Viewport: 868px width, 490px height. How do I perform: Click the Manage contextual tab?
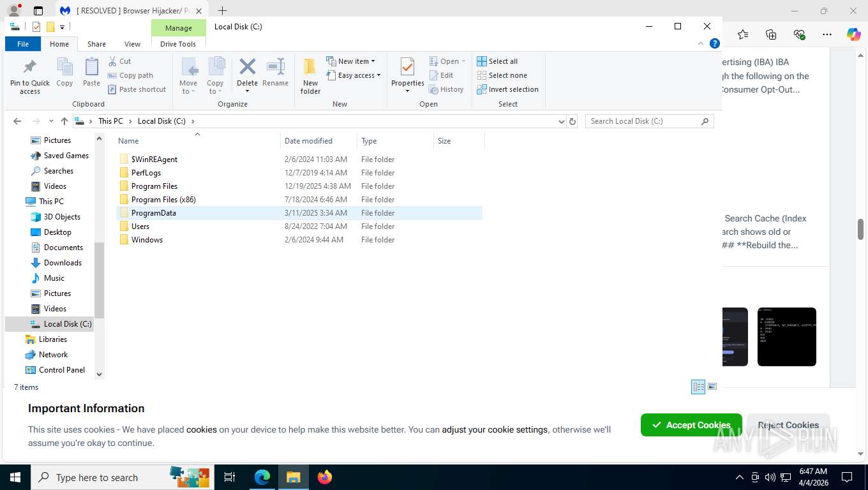pos(179,28)
